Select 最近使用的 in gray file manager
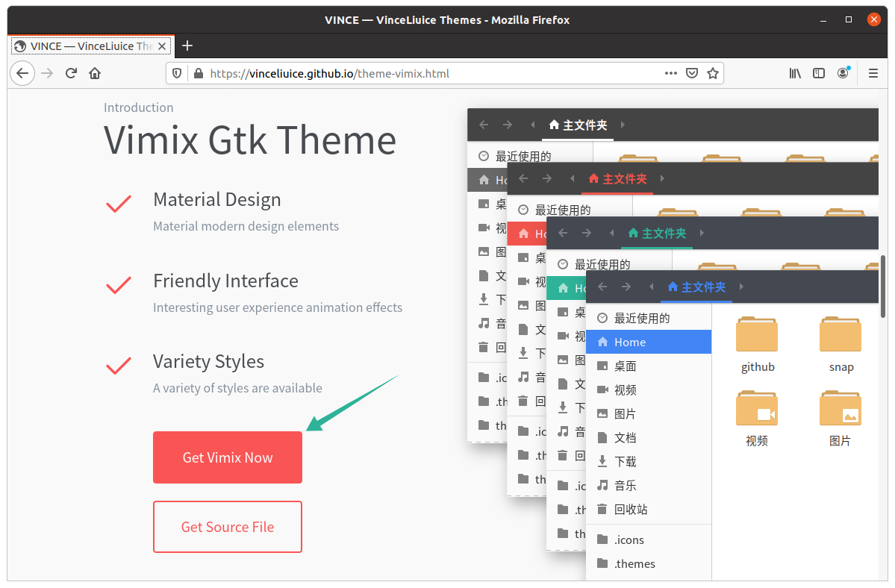 point(530,156)
